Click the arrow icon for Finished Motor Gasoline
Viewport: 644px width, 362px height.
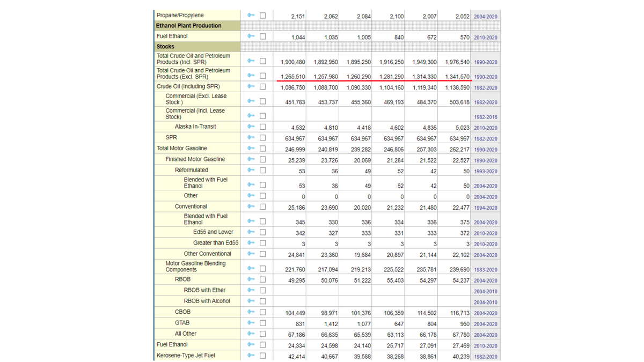(251, 159)
